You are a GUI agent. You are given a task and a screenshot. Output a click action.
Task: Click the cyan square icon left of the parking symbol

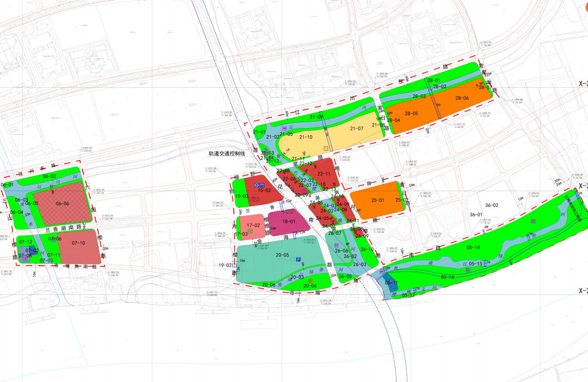coord(292,260)
